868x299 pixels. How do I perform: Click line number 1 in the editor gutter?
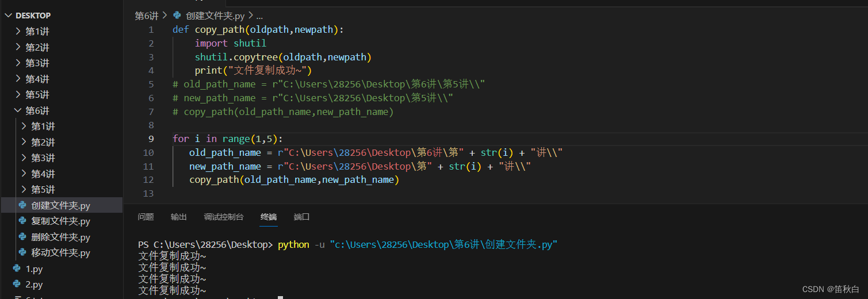click(x=151, y=29)
